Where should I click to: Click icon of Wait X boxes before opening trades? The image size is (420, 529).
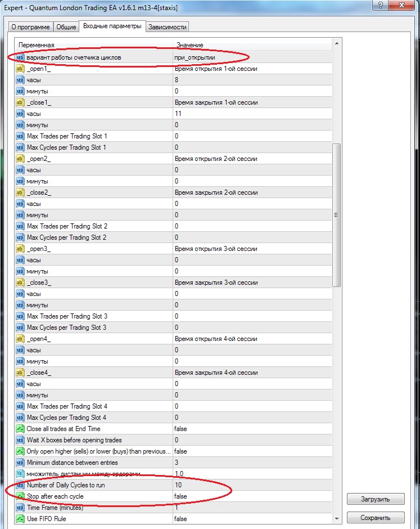coord(20,440)
